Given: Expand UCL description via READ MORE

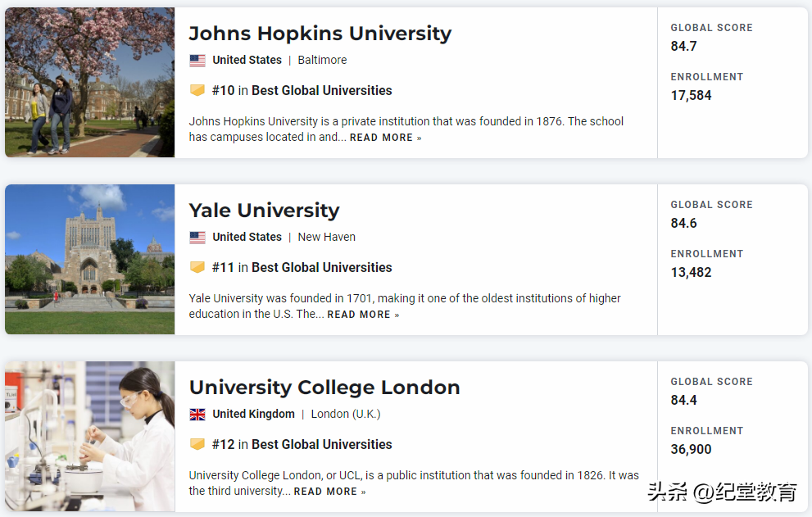Looking at the screenshot, I should [x=329, y=492].
